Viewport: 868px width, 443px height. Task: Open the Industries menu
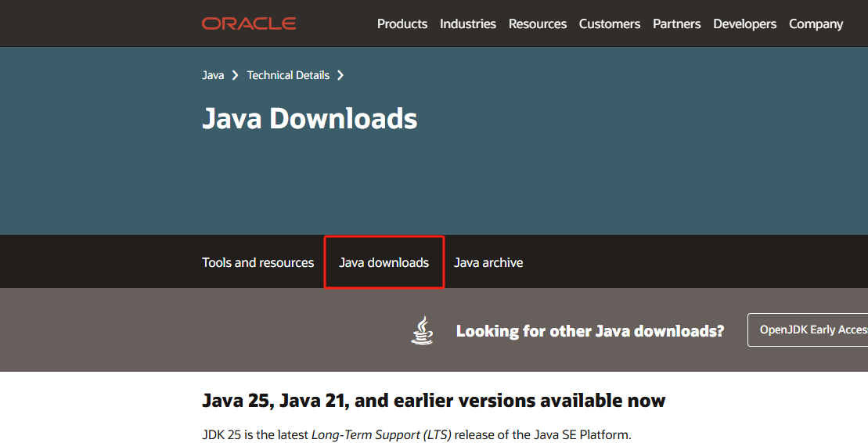[x=468, y=23]
